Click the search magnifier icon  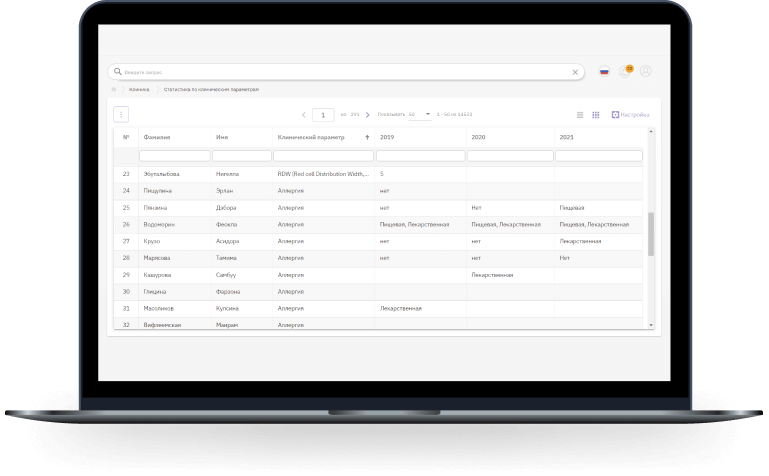118,72
